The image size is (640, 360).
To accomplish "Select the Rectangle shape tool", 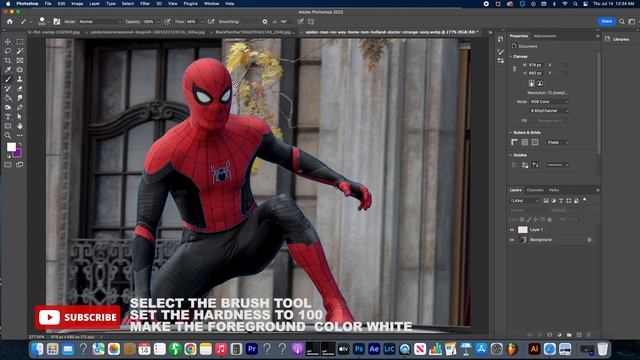I will (8, 126).
